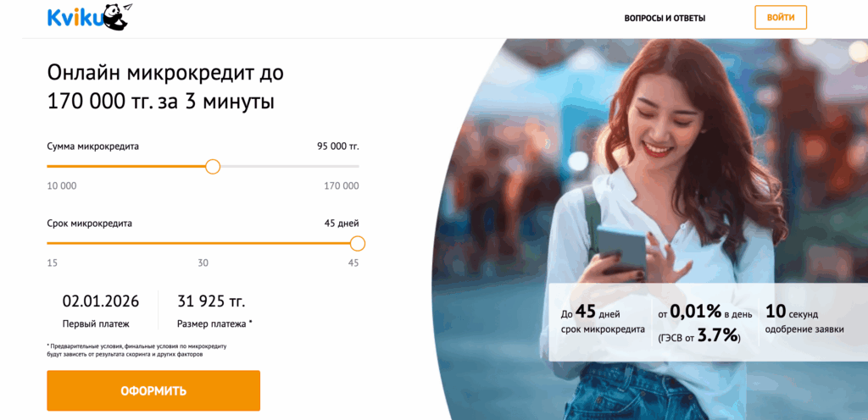Click the ВОЙТИ login button

click(781, 17)
